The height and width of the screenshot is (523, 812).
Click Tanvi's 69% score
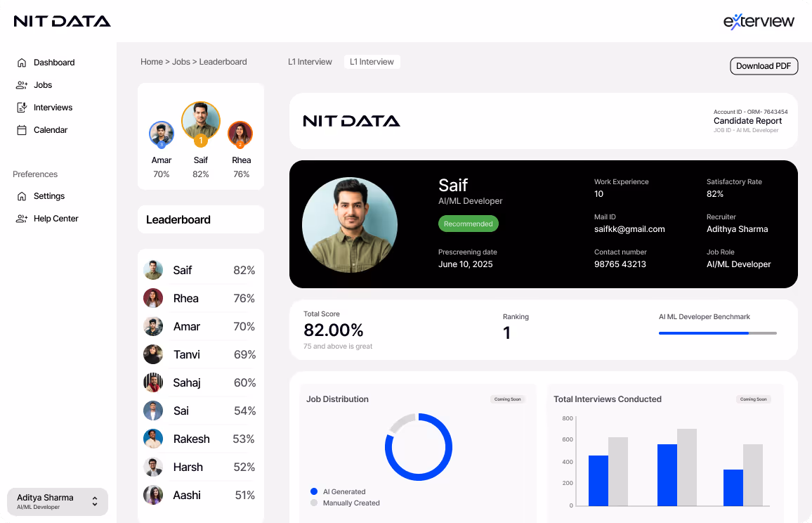pos(244,354)
